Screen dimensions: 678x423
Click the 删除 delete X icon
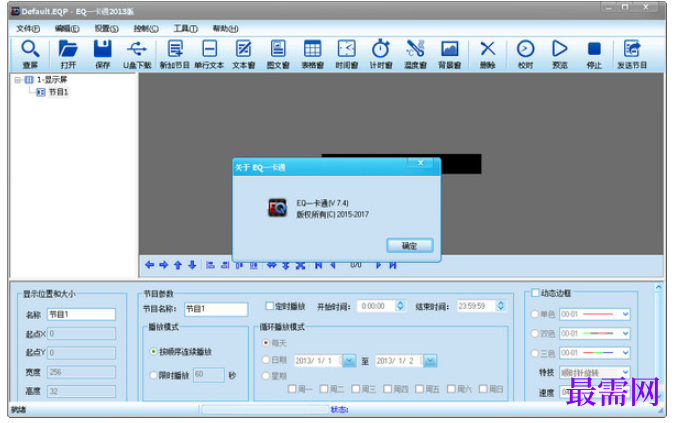coord(488,49)
